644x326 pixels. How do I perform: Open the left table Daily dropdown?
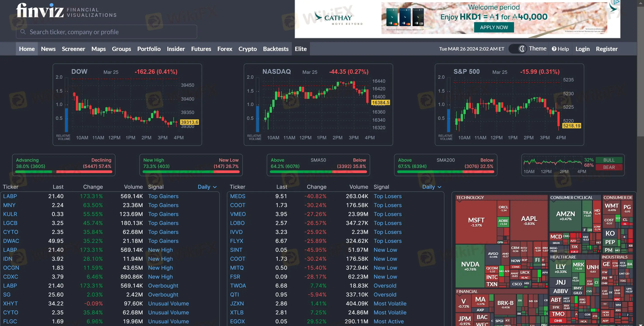pyautogui.click(x=207, y=187)
